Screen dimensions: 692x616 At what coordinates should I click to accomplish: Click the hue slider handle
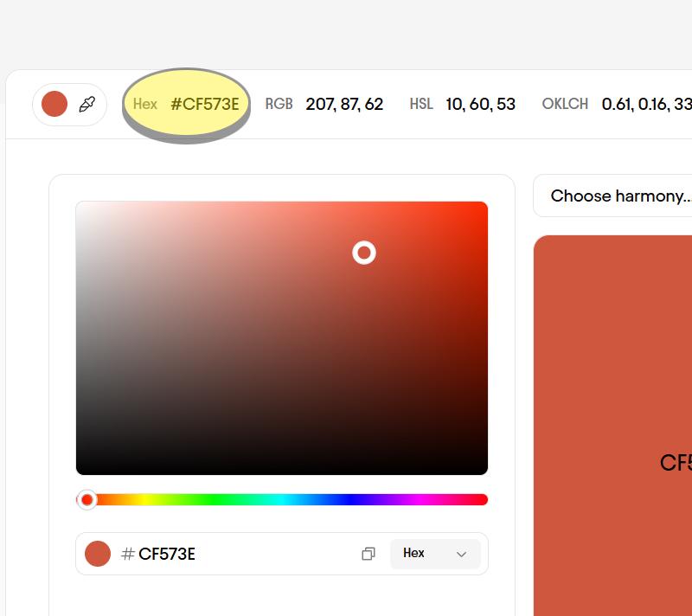pyautogui.click(x=87, y=500)
